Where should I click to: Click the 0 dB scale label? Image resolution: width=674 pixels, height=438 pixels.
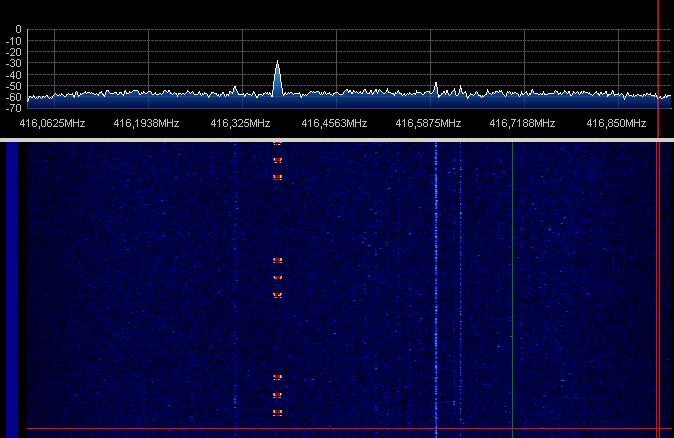[18, 29]
